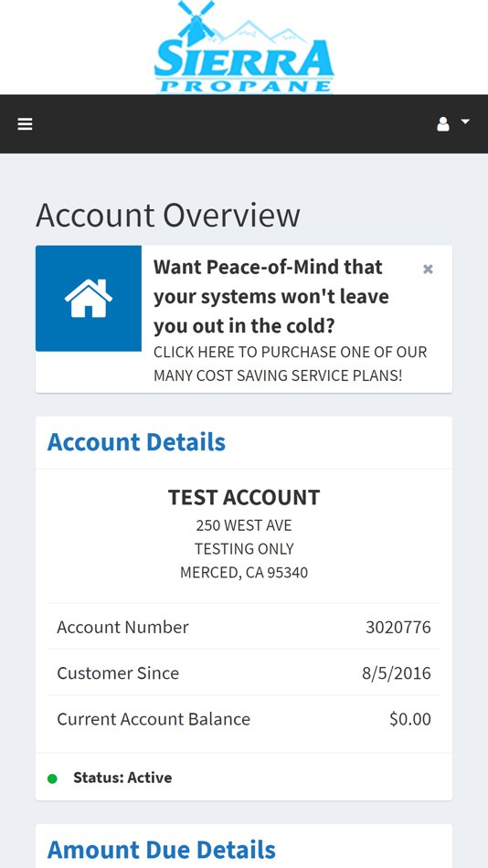The width and height of the screenshot is (488, 868).
Task: Select the Customer Since row
Action: (244, 672)
